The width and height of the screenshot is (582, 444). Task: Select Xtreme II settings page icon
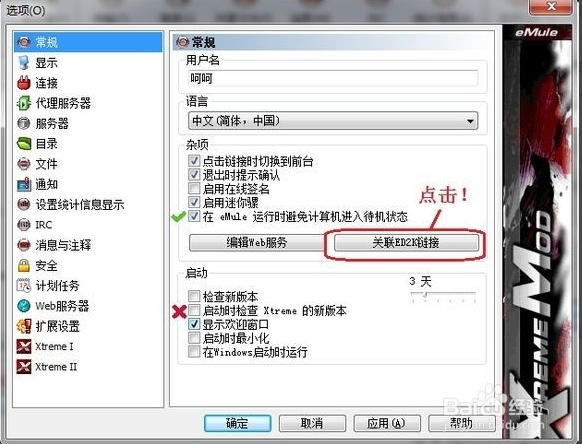click(x=24, y=367)
